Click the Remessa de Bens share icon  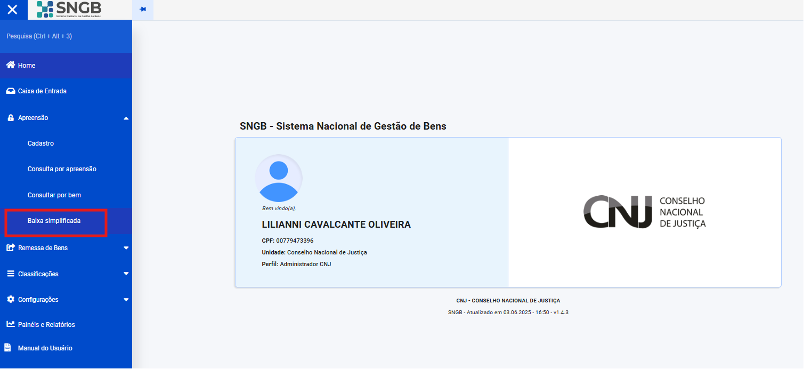point(10,247)
